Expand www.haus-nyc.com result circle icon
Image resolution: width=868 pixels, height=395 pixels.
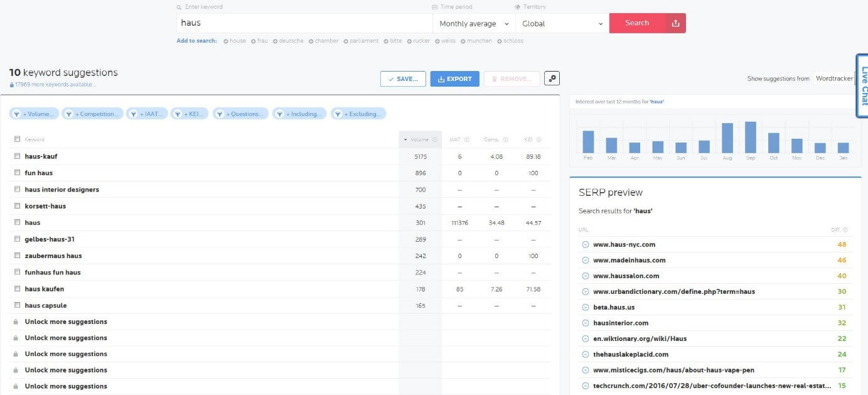coord(586,244)
